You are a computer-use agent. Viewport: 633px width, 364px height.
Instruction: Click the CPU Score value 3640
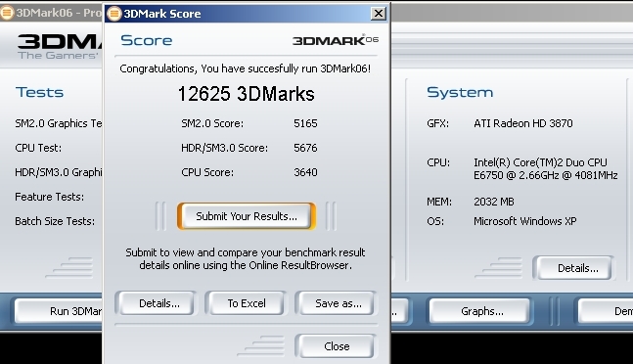click(305, 172)
